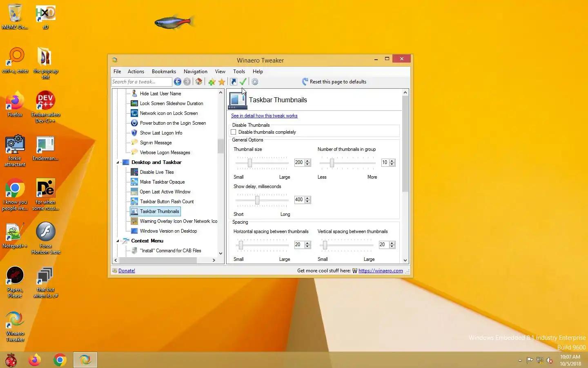The width and height of the screenshot is (588, 368).
Task: Click network warning icon in system tray
Action: [x=540, y=360]
